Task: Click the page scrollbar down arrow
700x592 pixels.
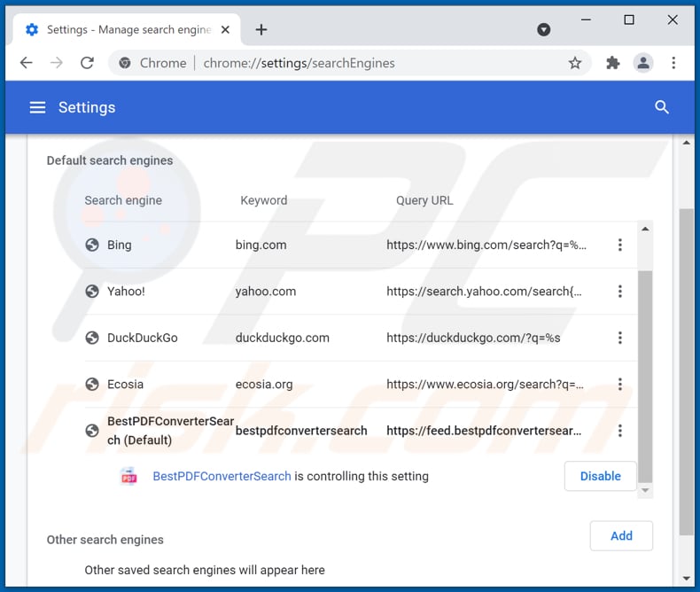Action: tap(686, 579)
